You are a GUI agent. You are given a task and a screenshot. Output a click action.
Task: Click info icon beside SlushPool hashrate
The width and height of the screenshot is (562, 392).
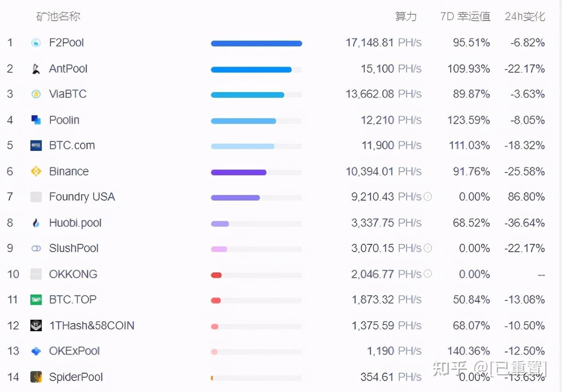point(428,248)
